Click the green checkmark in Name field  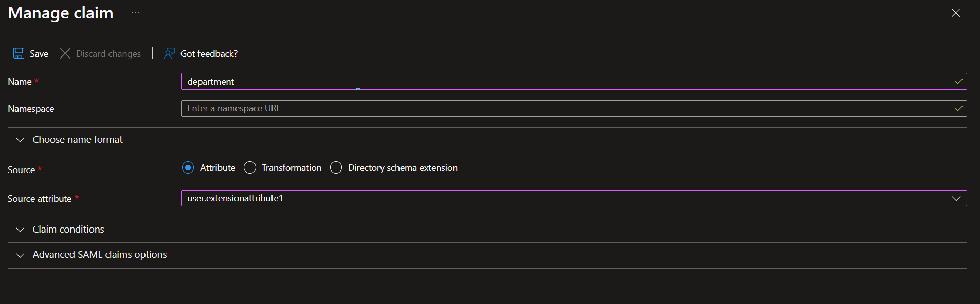pos(958,82)
